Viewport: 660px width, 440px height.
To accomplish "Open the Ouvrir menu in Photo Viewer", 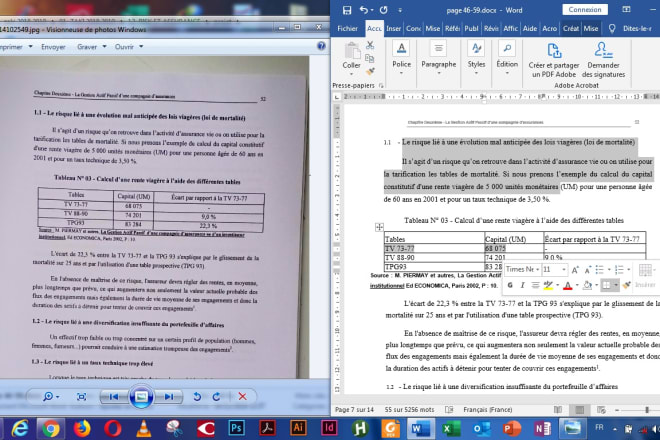I will pyautogui.click(x=129, y=47).
